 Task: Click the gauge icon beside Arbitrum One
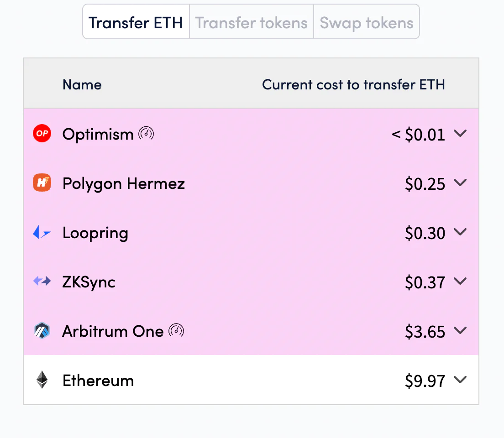[x=176, y=330]
